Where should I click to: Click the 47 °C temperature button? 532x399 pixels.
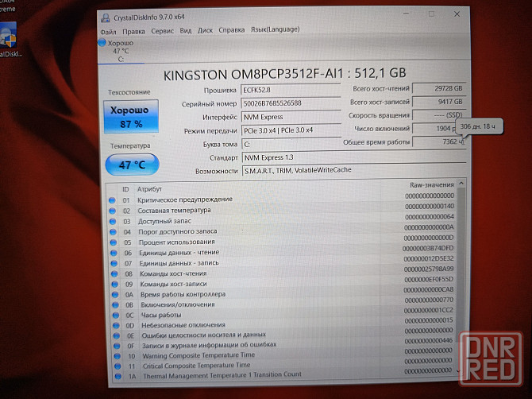[x=133, y=165]
